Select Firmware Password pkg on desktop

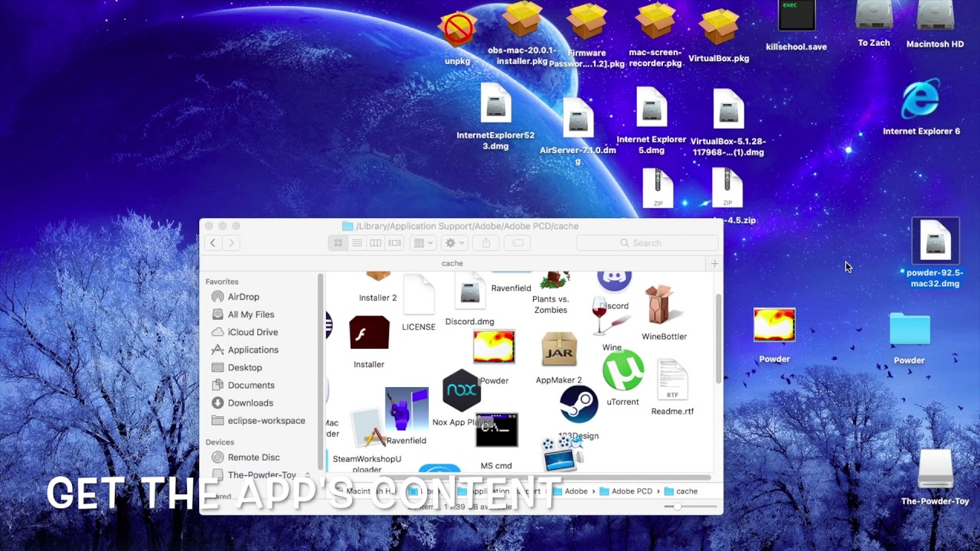point(587,21)
